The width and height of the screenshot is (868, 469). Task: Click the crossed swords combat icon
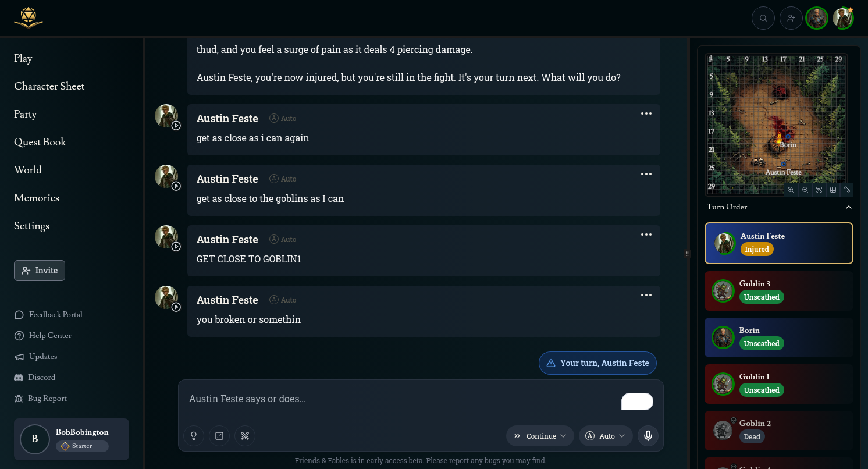point(245,436)
